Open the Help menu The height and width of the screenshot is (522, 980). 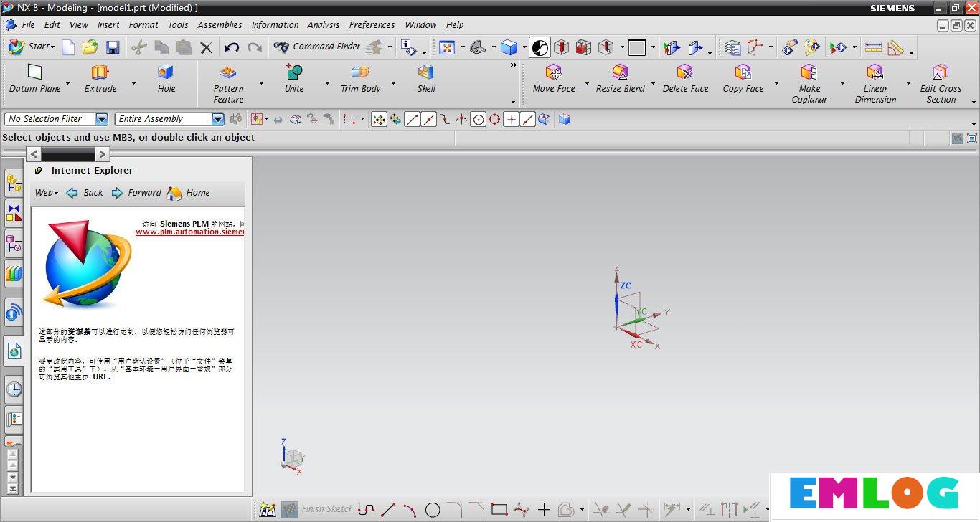[455, 24]
